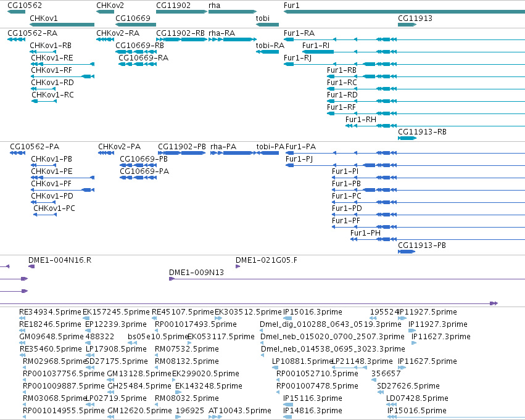Select the rha gene label
The width and height of the screenshot is (525, 420).
point(214,6)
